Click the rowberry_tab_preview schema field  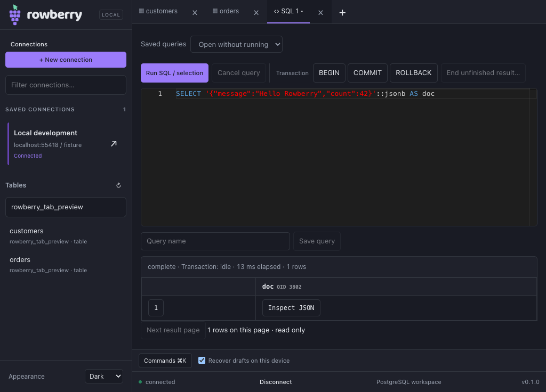(66, 207)
